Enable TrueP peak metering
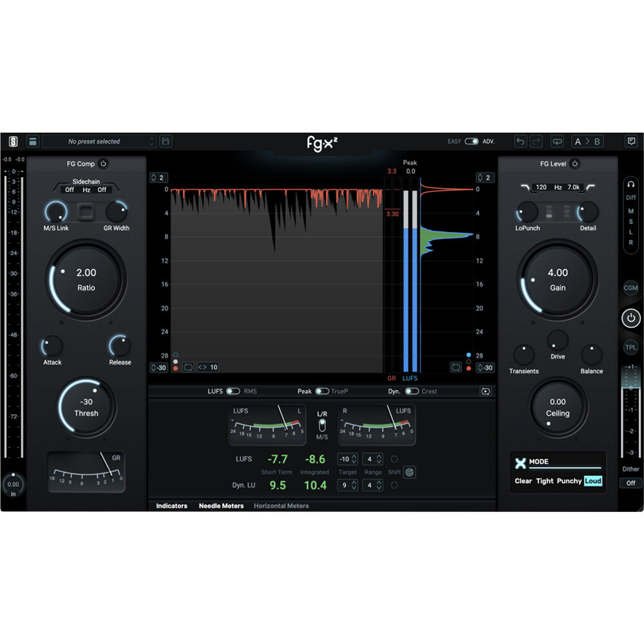The width and height of the screenshot is (644, 644). (x=323, y=391)
